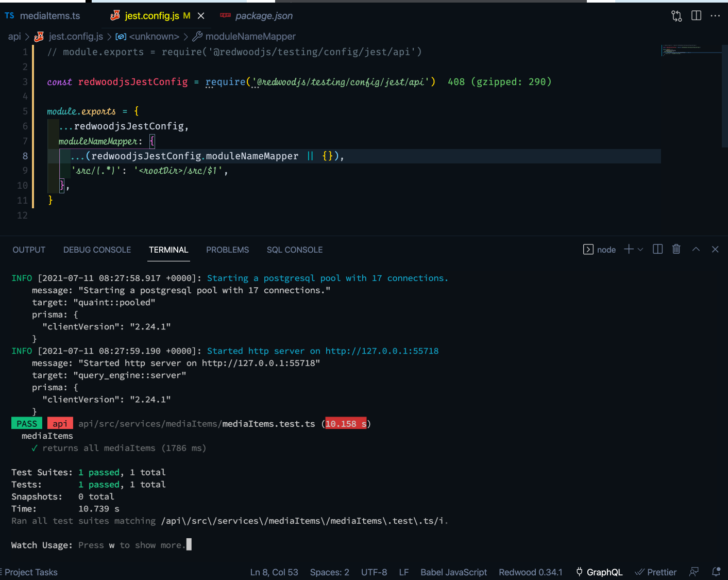This screenshot has height=580, width=728.
Task: Kill terminal with trash icon
Action: (x=676, y=250)
